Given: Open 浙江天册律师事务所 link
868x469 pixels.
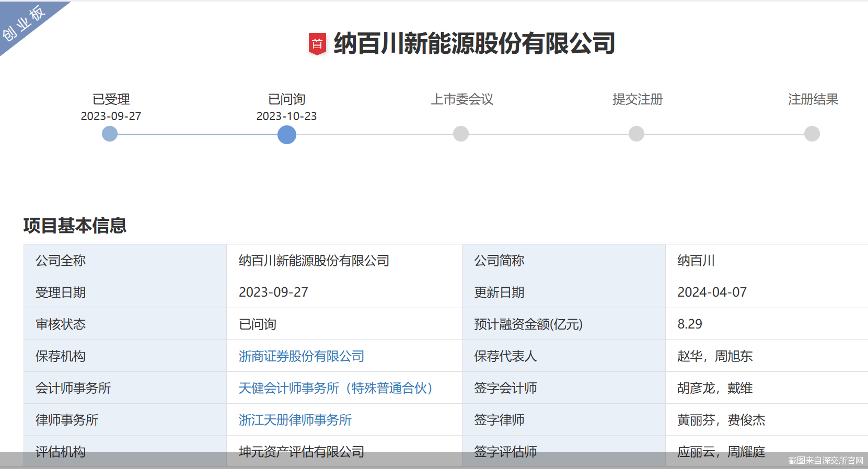Looking at the screenshot, I should (x=295, y=420).
